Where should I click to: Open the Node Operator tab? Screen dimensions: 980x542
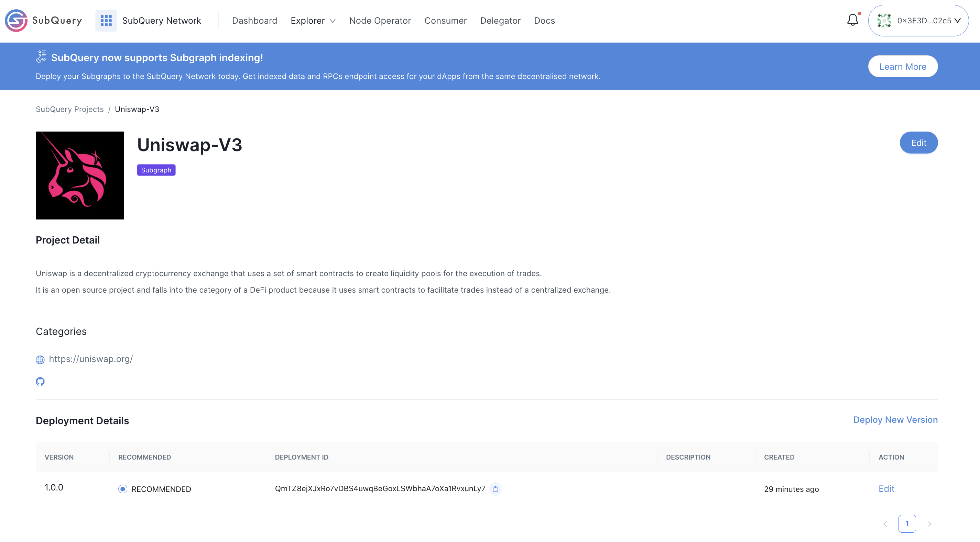tap(380, 20)
